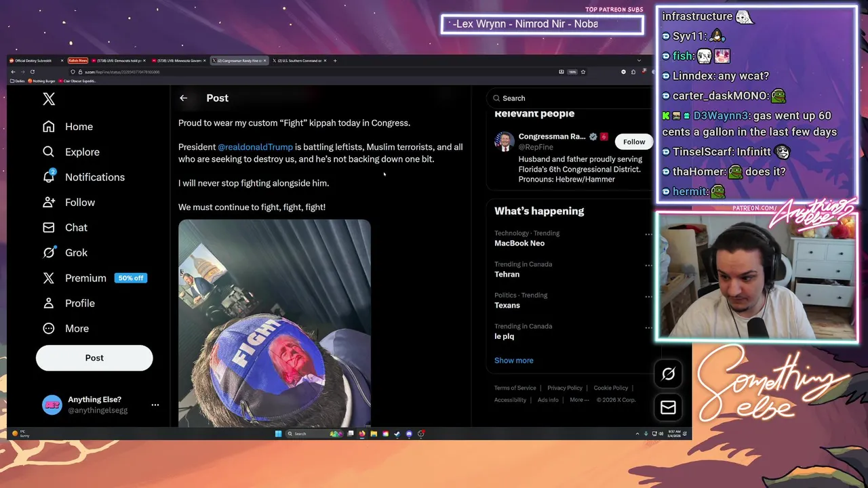Open the Texans trend
The height and width of the screenshot is (488, 868).
(x=507, y=306)
